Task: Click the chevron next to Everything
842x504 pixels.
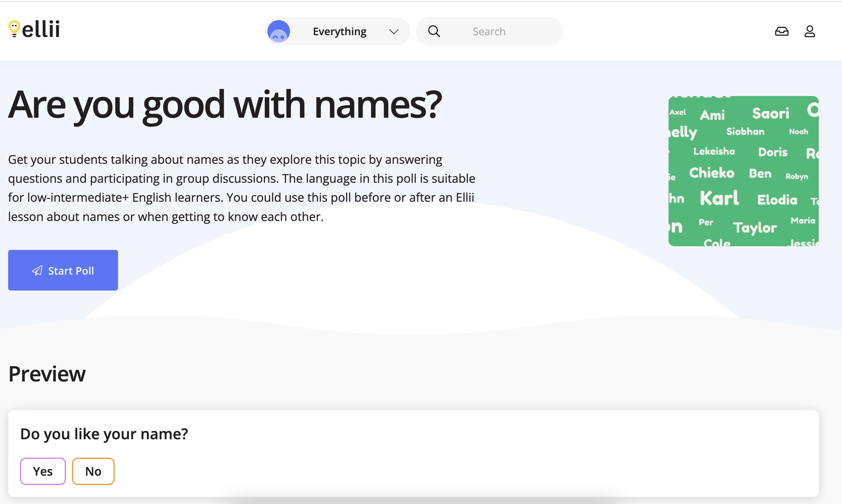Action: [393, 31]
